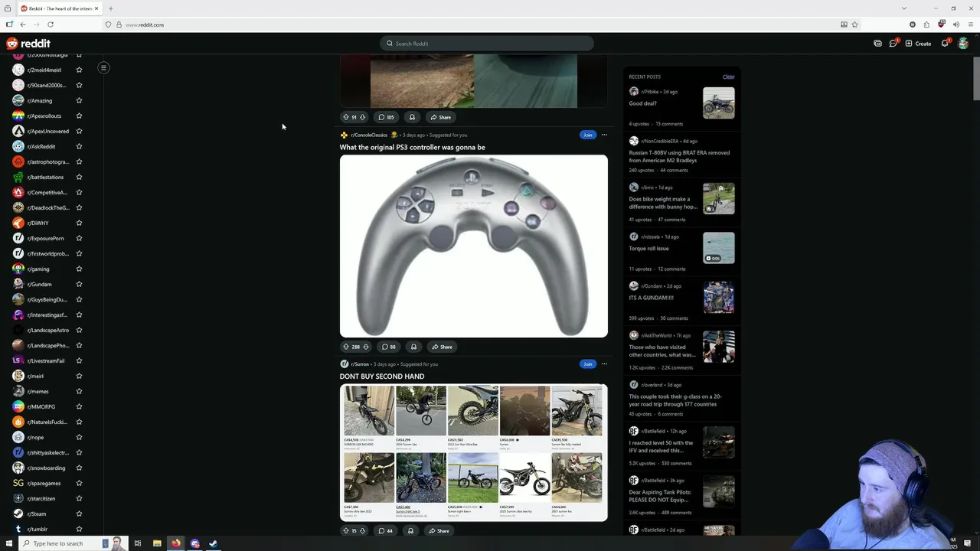
Task: Open Windows Start menu
Action: (8, 543)
